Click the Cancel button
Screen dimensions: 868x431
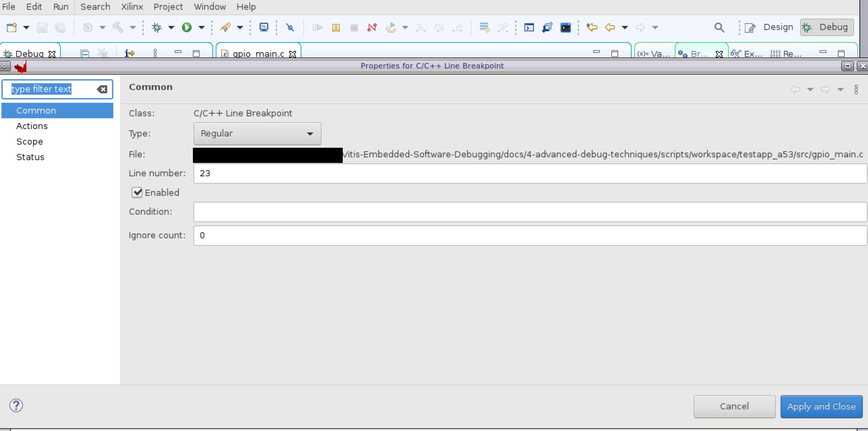734,406
